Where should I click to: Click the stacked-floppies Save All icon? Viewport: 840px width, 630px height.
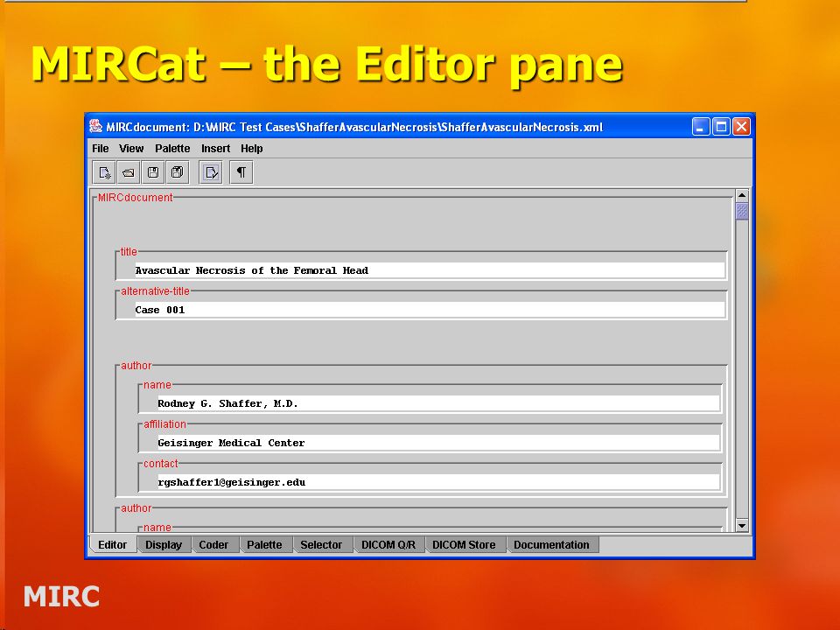pos(177,172)
